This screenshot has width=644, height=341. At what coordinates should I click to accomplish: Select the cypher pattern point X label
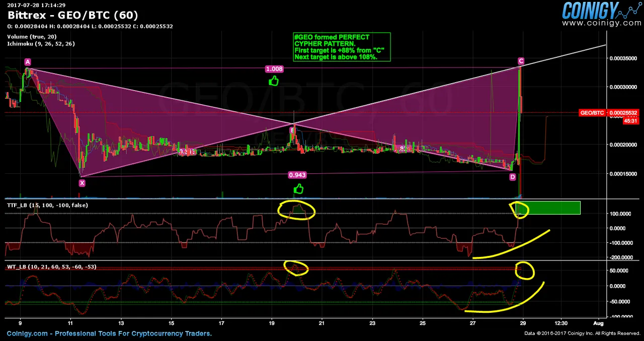[x=82, y=183]
